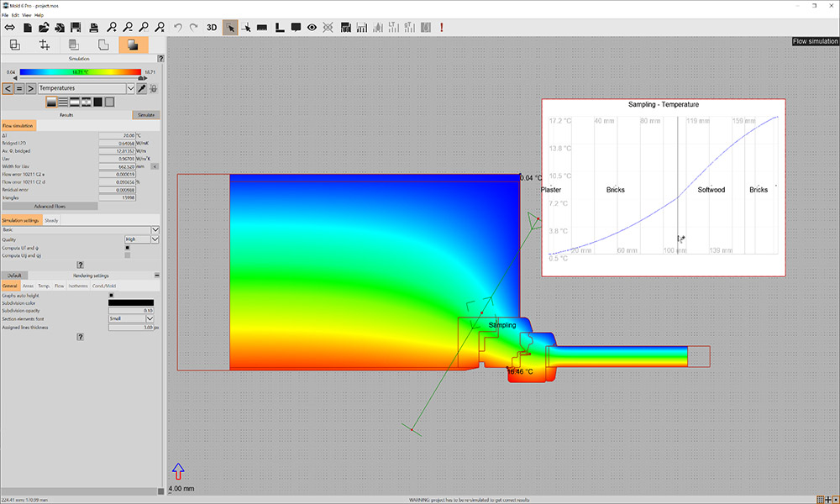The image size is (840, 504).
Task: Edit the ΔT value field
Action: (117, 135)
